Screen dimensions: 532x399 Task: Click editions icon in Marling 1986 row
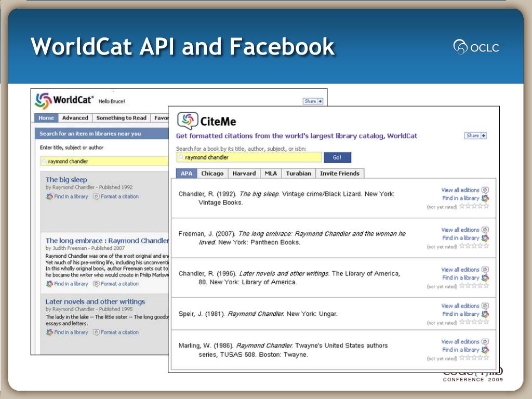pyautogui.click(x=485, y=342)
